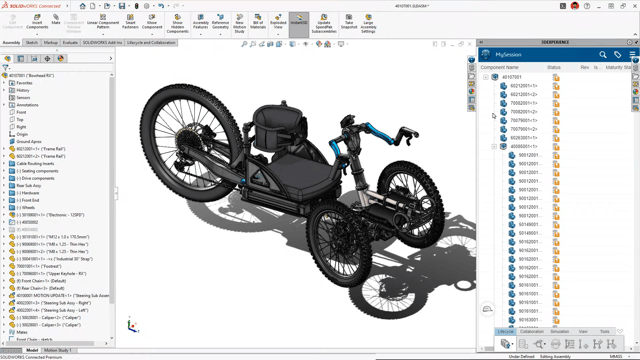This screenshot has width=640, height=360.
Task: Click the Insert Components tool
Action: [37, 22]
